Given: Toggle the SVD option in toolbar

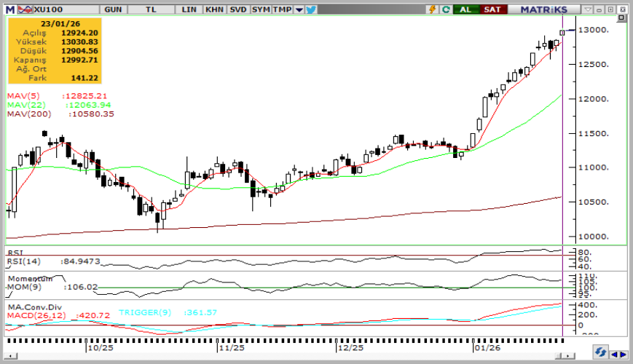Looking at the screenshot, I should pyautogui.click(x=237, y=9).
